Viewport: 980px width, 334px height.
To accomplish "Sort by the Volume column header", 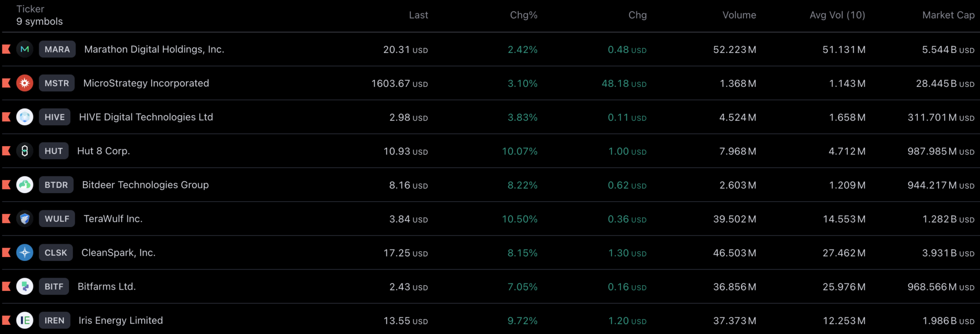I will click(739, 15).
